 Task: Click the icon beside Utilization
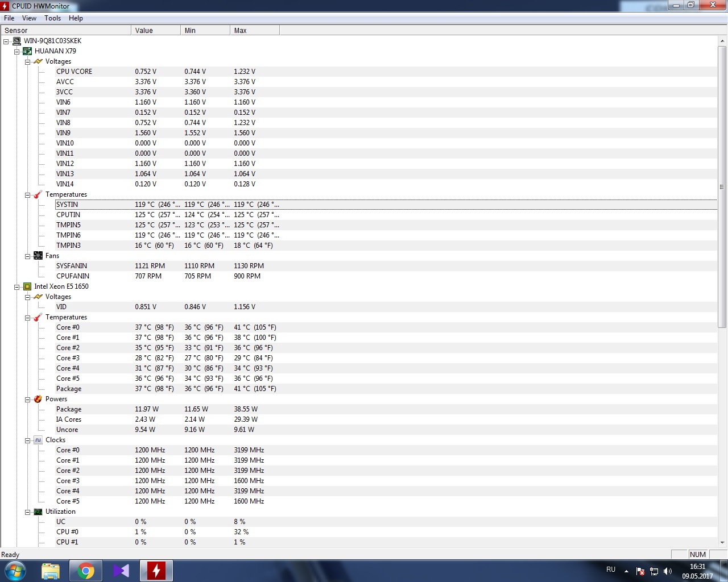tap(38, 512)
